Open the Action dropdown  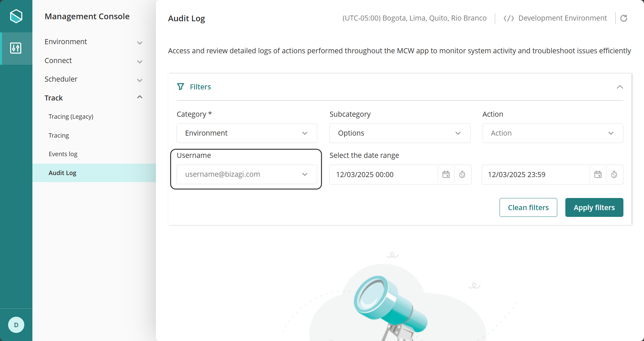coord(553,133)
